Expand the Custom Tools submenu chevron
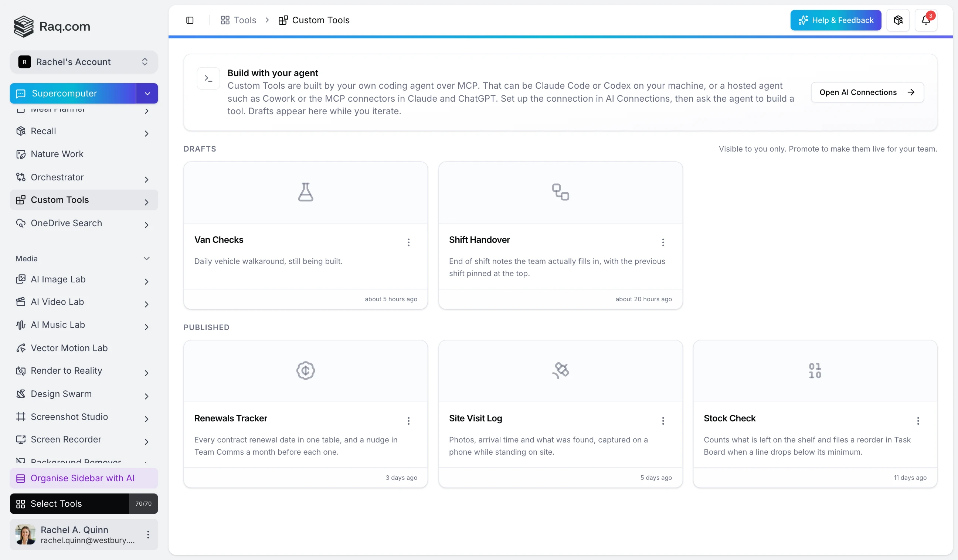 pos(146,202)
